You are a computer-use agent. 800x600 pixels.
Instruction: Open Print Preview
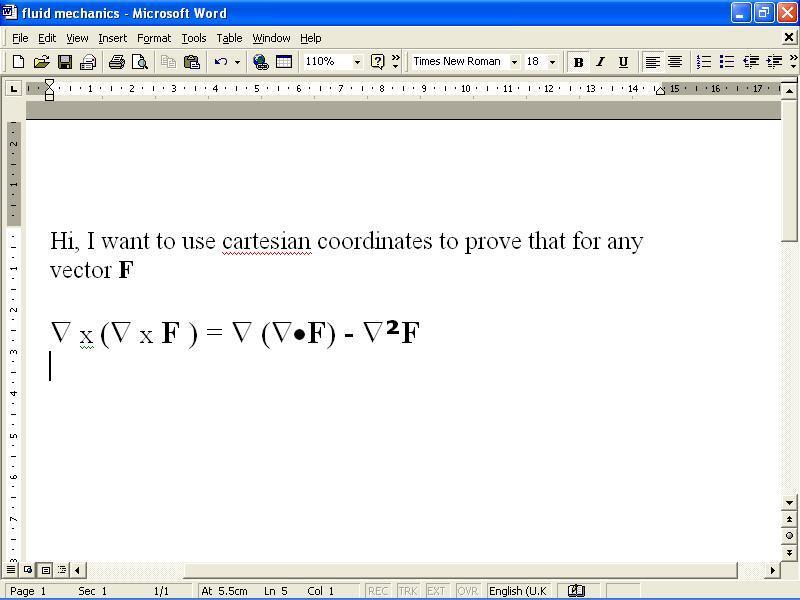pos(140,62)
